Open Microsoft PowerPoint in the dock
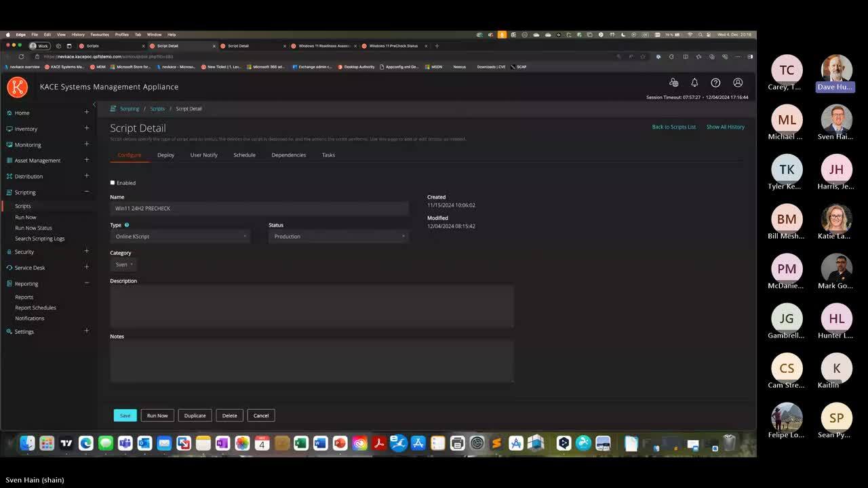This screenshot has height=488, width=868. [x=340, y=443]
